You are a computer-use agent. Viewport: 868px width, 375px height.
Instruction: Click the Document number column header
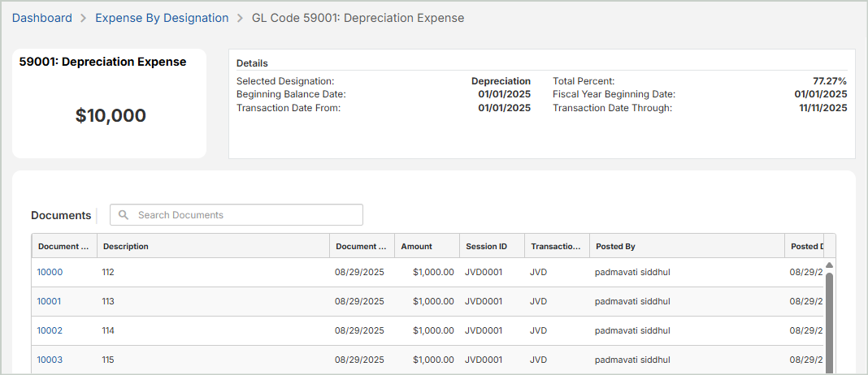(x=64, y=246)
